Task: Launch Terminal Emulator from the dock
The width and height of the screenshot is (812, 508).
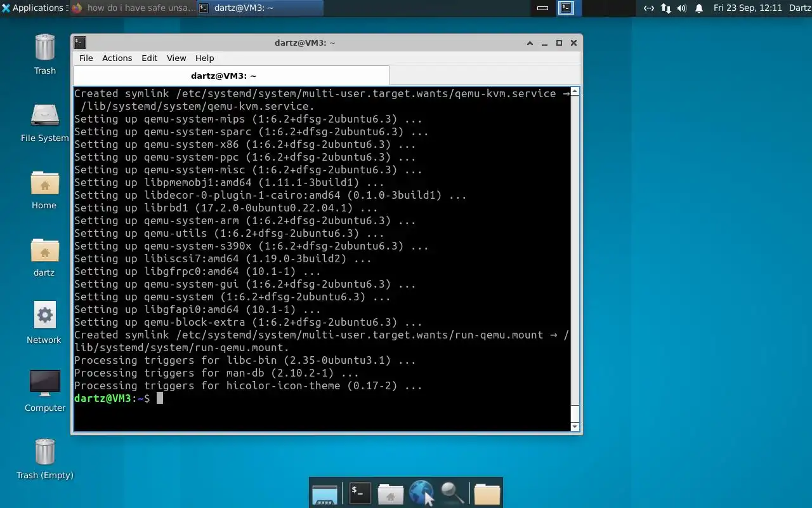Action: pos(360,493)
